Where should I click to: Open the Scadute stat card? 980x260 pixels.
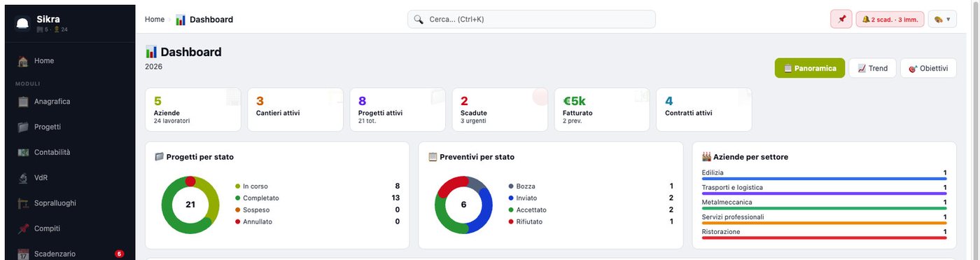point(500,109)
